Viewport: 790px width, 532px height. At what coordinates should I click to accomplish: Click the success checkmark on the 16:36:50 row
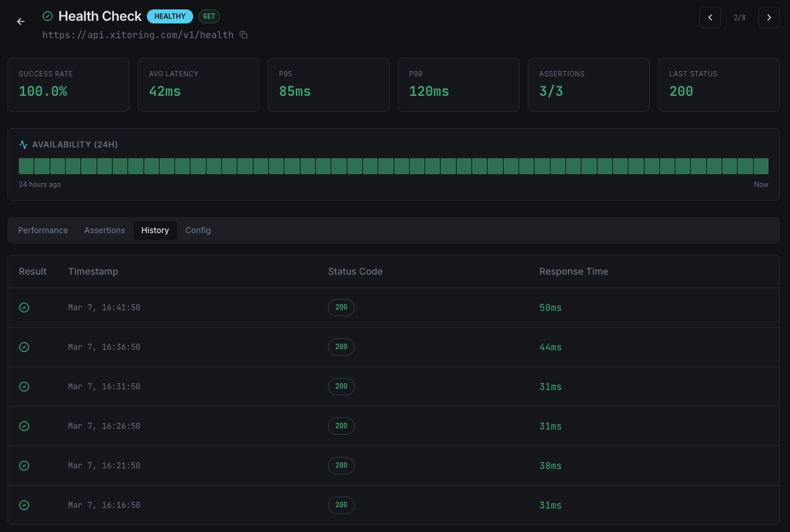(x=24, y=346)
